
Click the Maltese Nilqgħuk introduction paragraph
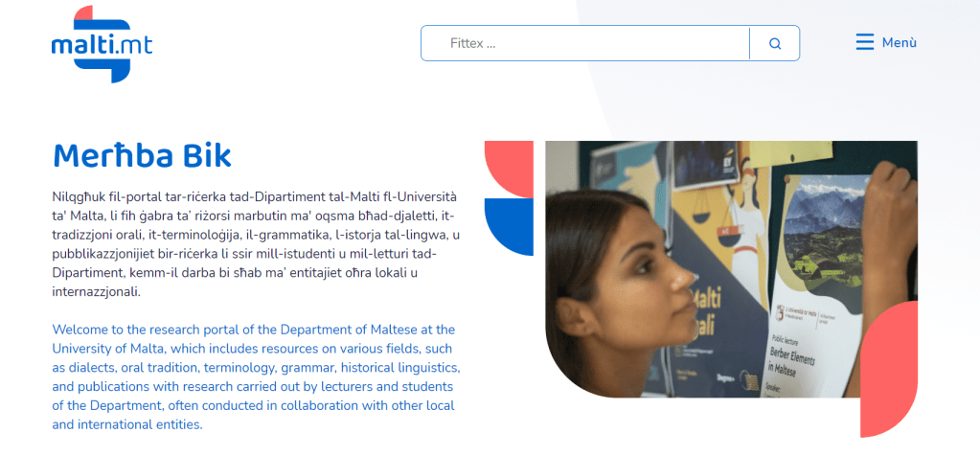(256, 244)
